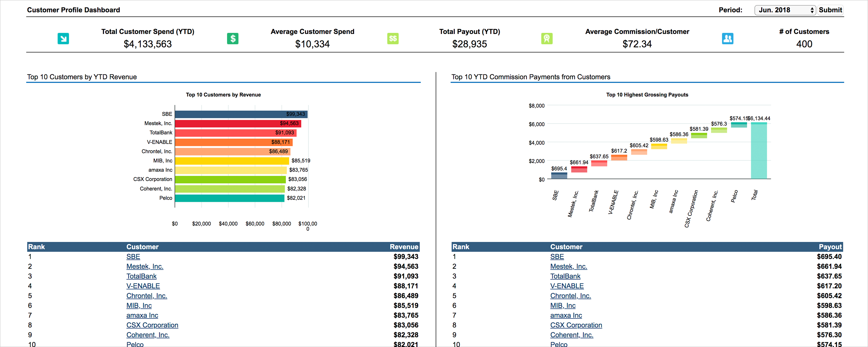
Task: Click the 400 customers count value
Action: 804,44
